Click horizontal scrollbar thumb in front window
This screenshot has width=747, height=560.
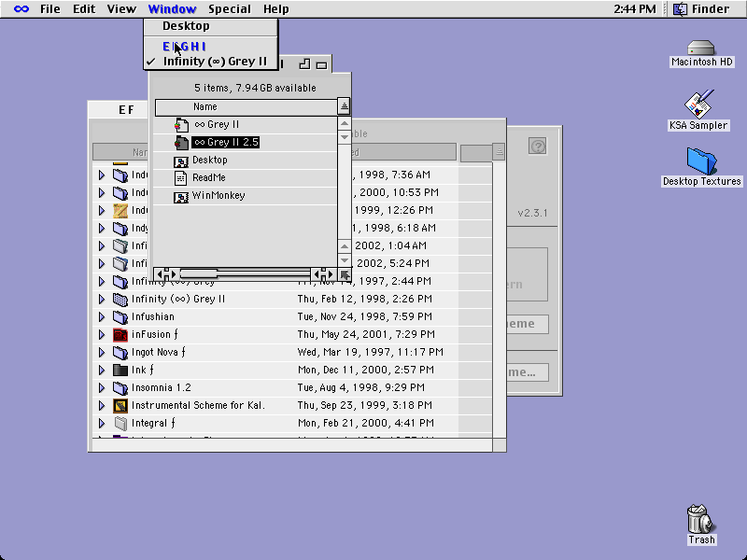[x=199, y=274]
